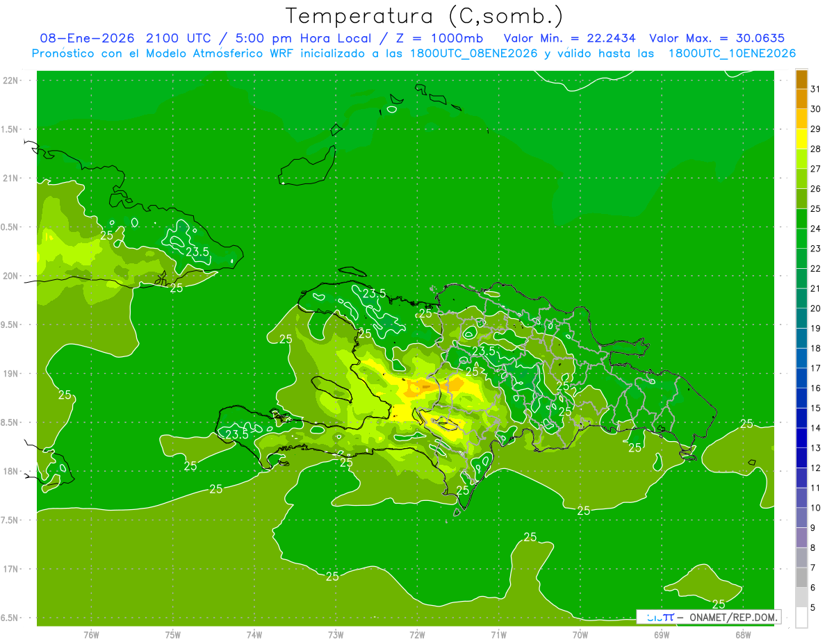Click the "2100 UTC" time label

pos(181,38)
